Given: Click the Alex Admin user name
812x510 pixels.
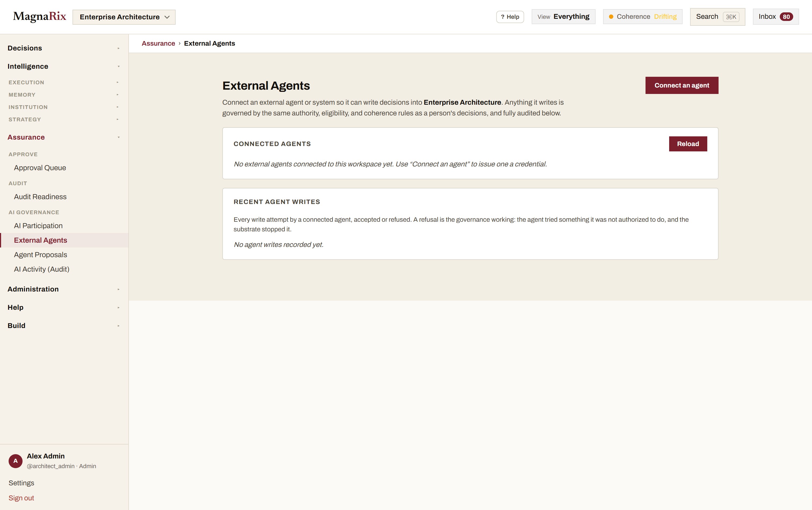Looking at the screenshot, I should tap(46, 456).
